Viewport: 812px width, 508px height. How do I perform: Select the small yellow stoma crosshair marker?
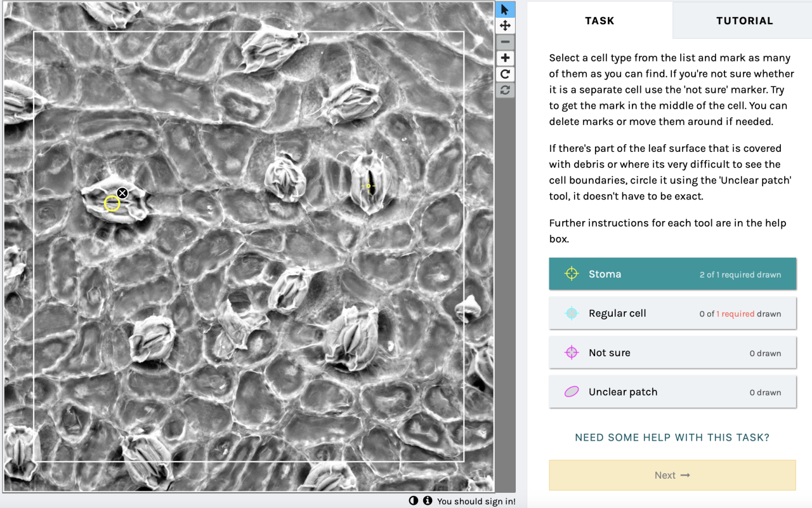pyautogui.click(x=368, y=186)
